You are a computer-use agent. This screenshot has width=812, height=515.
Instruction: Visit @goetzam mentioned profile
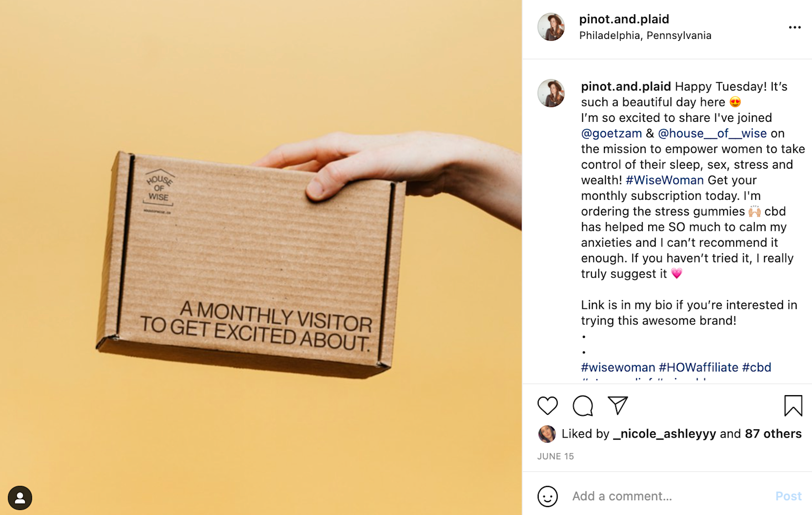tap(611, 133)
